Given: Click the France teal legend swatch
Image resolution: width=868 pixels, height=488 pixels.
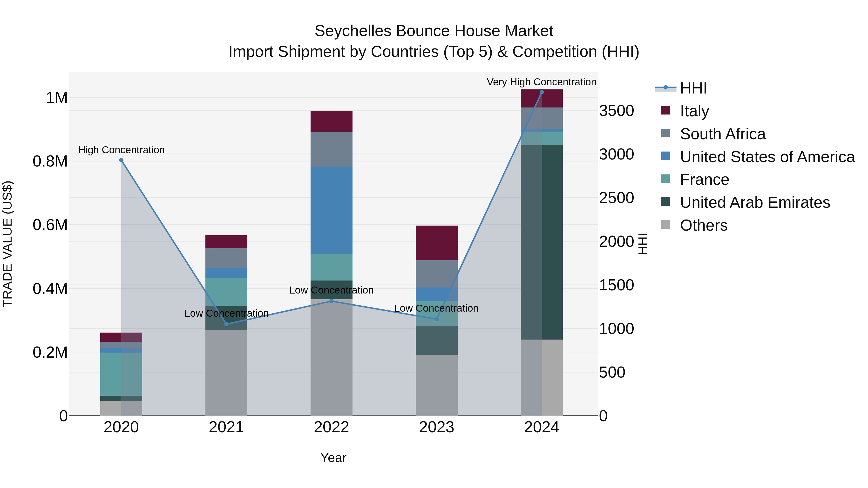Looking at the screenshot, I should (665, 179).
